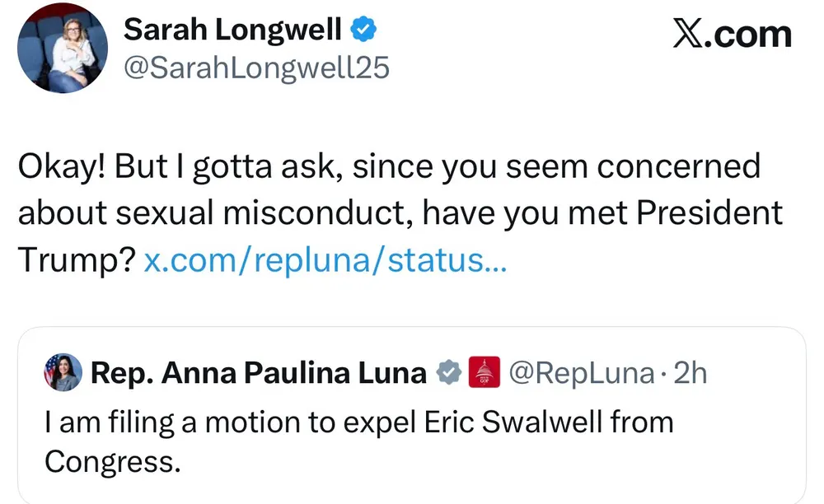Open the Rep. Anna Paulina Luna display name
Viewport: 824px width, 504px height.
pos(258,373)
